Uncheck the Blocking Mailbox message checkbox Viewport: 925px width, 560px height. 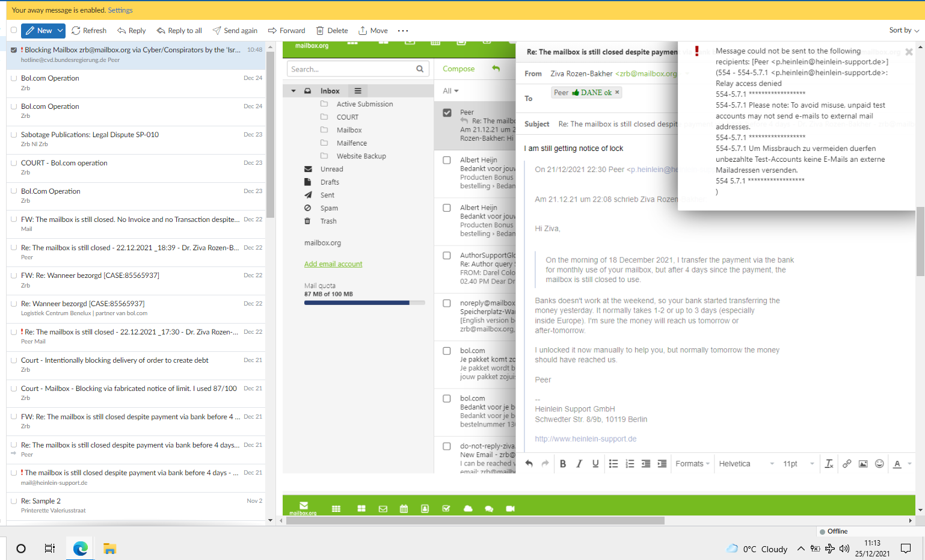tap(14, 50)
